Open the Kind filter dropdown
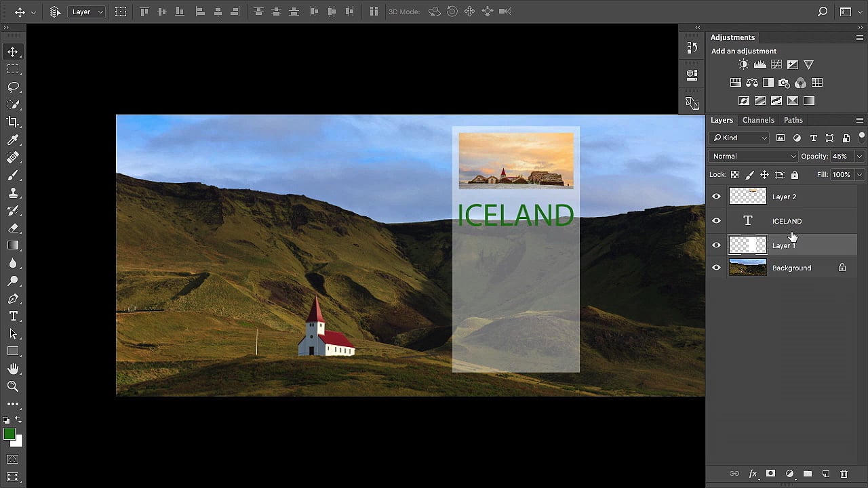The width and height of the screenshot is (868, 488). 739,138
